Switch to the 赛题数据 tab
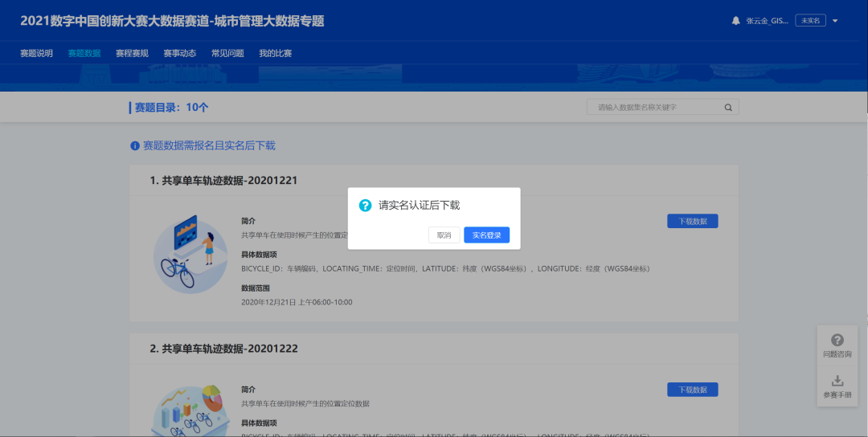The width and height of the screenshot is (868, 437). click(84, 53)
